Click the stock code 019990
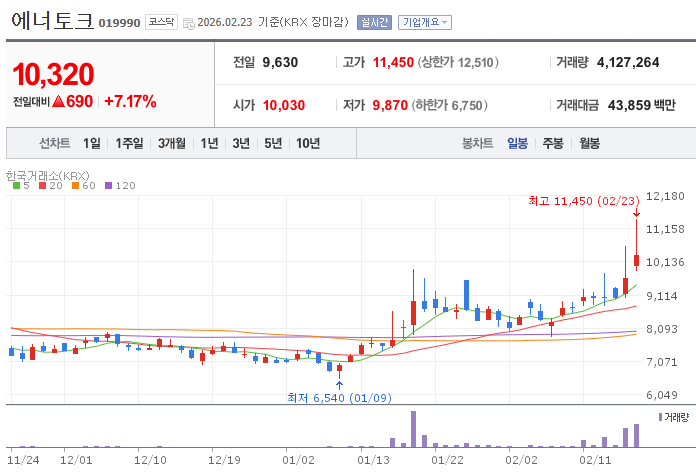This screenshot has width=696, height=475. [119, 23]
